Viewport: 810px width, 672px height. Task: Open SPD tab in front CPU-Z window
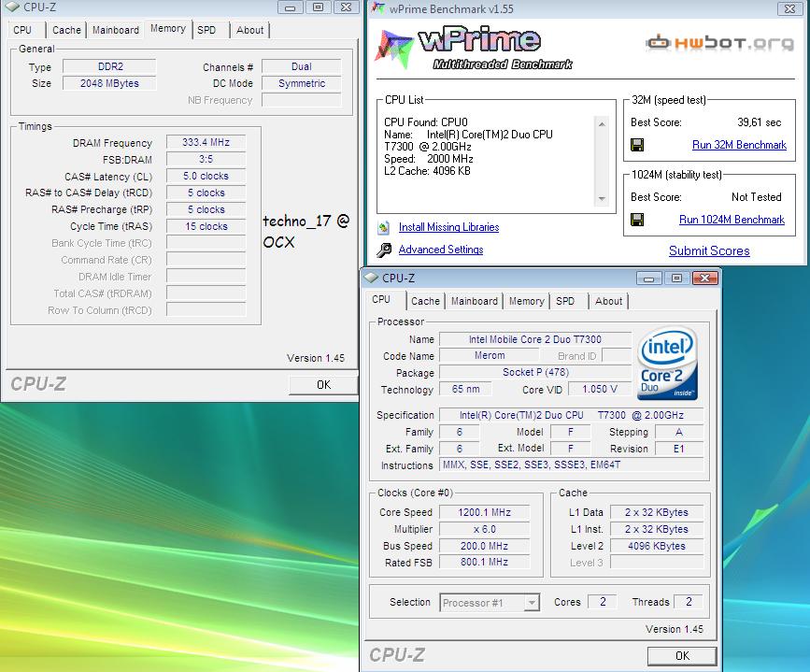click(565, 301)
